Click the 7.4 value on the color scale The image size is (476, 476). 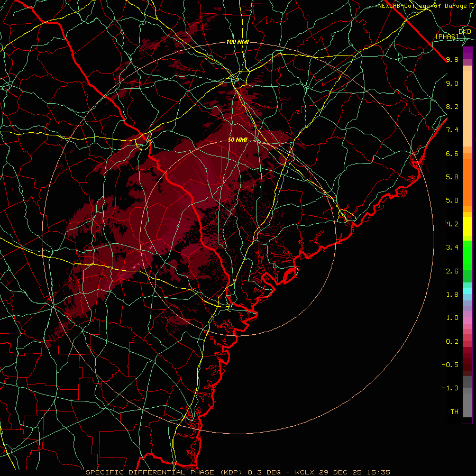click(x=452, y=130)
